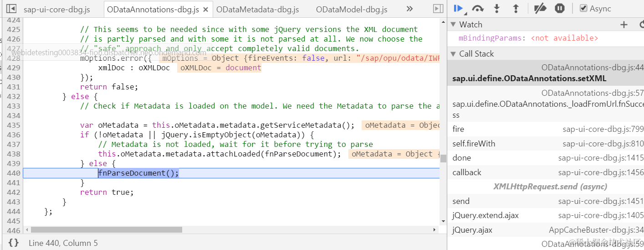Select the _loadFromUrl.fnSuccess stack frame
Image resolution: width=644 pixels, height=250 pixels.
click(x=546, y=104)
